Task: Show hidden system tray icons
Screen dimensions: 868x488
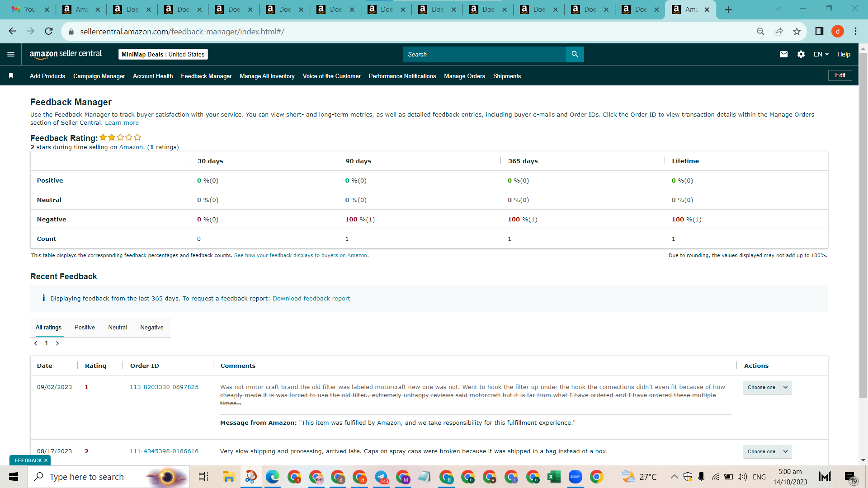Action: pyautogui.click(x=674, y=477)
